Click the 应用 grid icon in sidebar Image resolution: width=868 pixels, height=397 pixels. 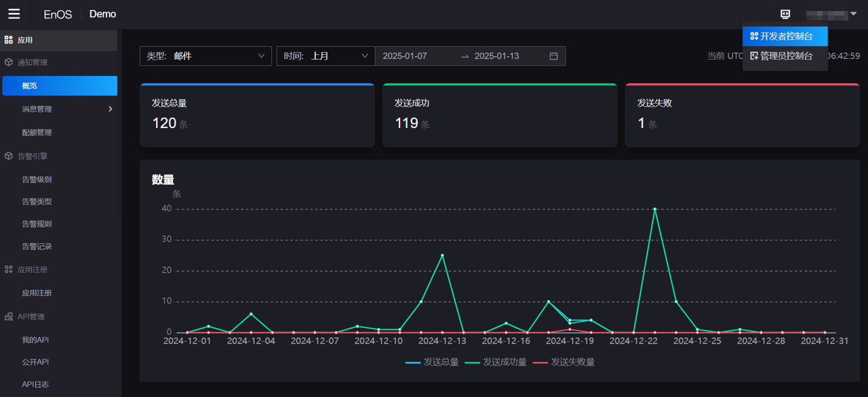[x=9, y=40]
